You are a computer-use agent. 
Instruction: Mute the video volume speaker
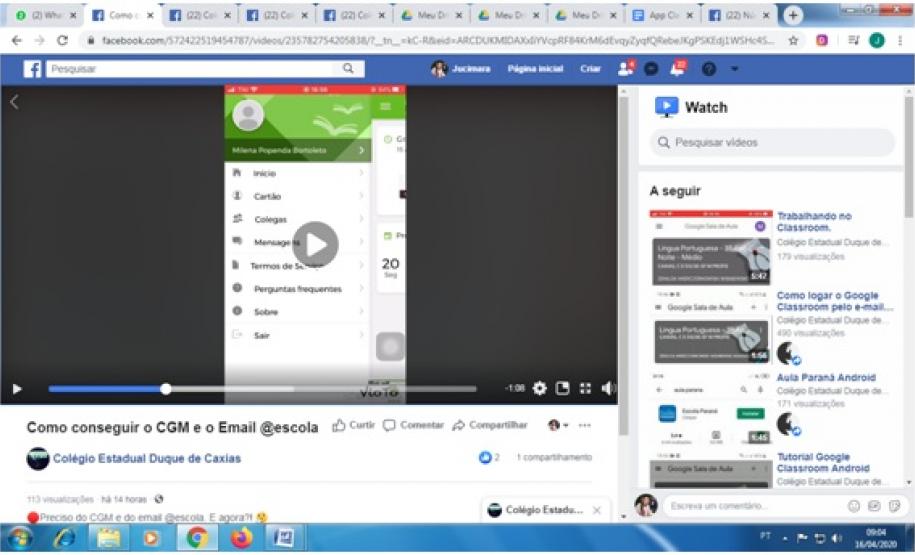point(608,388)
